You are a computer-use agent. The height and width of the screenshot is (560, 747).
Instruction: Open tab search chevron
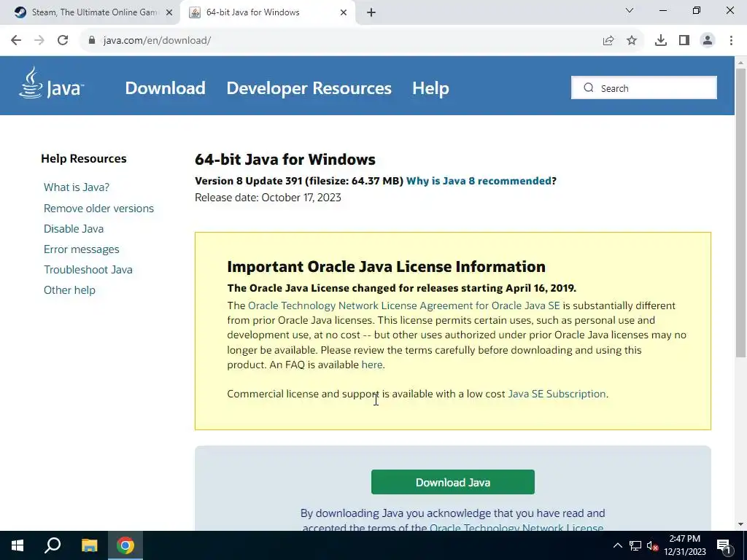pyautogui.click(x=630, y=10)
